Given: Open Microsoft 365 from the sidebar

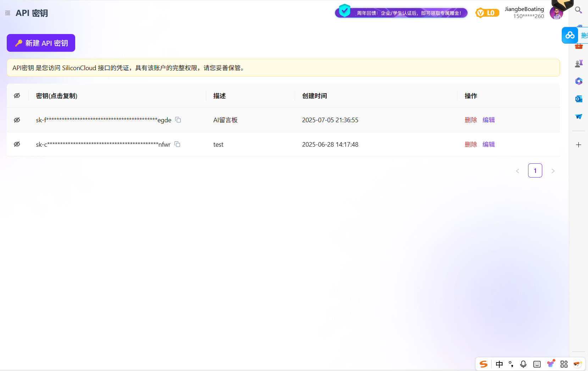Looking at the screenshot, I should 578,81.
